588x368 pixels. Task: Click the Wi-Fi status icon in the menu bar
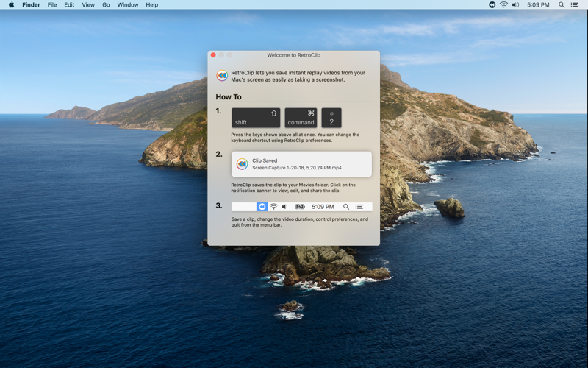503,5
